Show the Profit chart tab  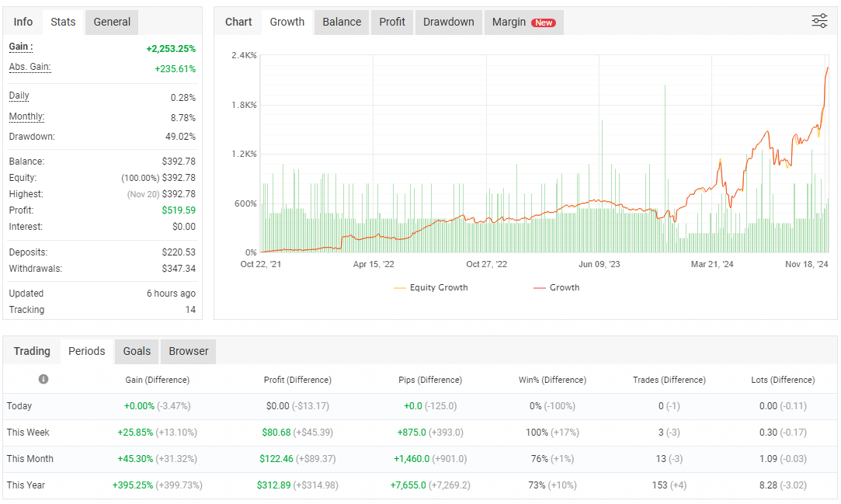coord(392,22)
